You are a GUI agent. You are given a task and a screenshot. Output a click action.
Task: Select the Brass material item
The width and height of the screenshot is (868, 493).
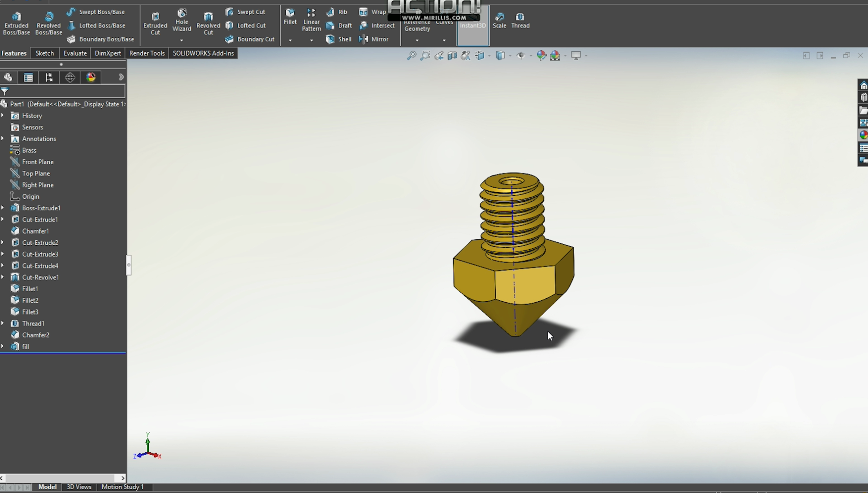point(29,150)
